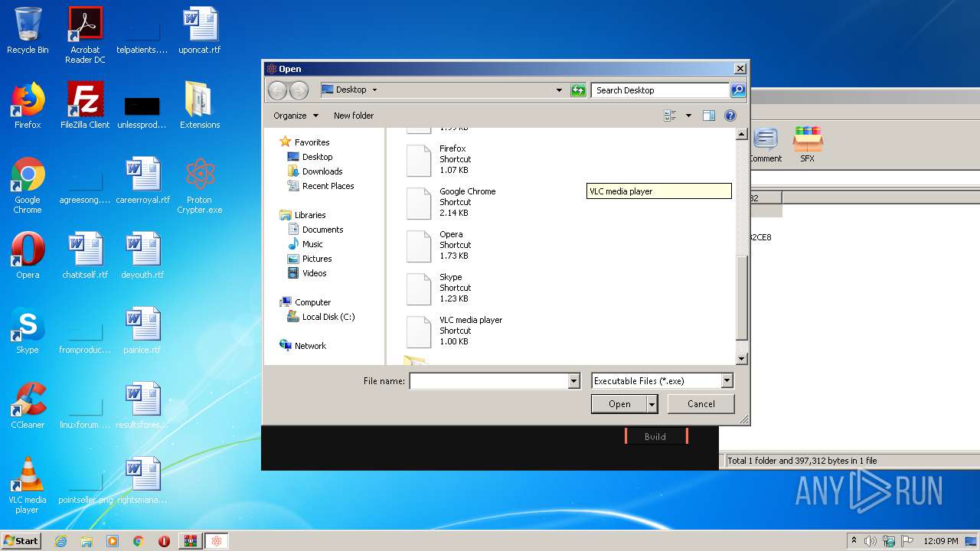Select chatitself.rtf desktop file
This screenshot has width=980, height=551.
[x=85, y=256]
